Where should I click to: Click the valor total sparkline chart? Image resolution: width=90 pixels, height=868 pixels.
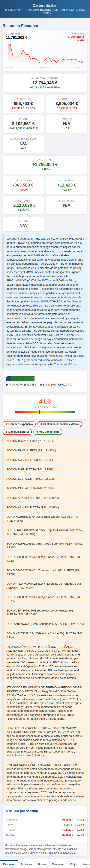pos(45,54)
